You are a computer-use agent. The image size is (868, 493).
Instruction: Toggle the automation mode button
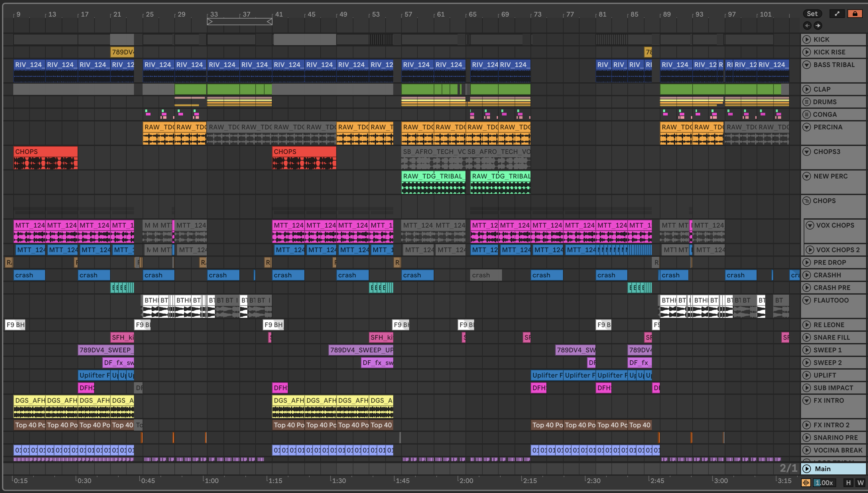pos(837,14)
